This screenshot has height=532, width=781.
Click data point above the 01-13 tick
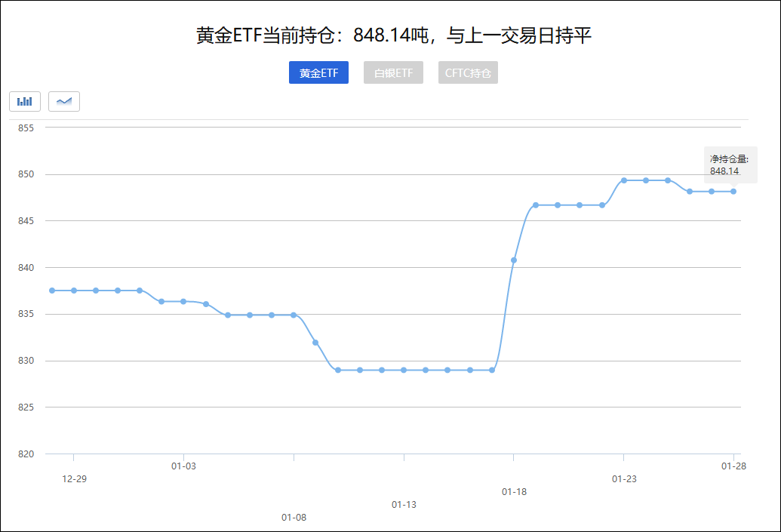404,370
